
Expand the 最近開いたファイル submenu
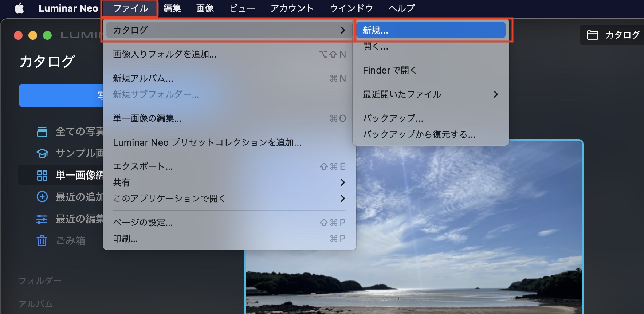click(431, 94)
